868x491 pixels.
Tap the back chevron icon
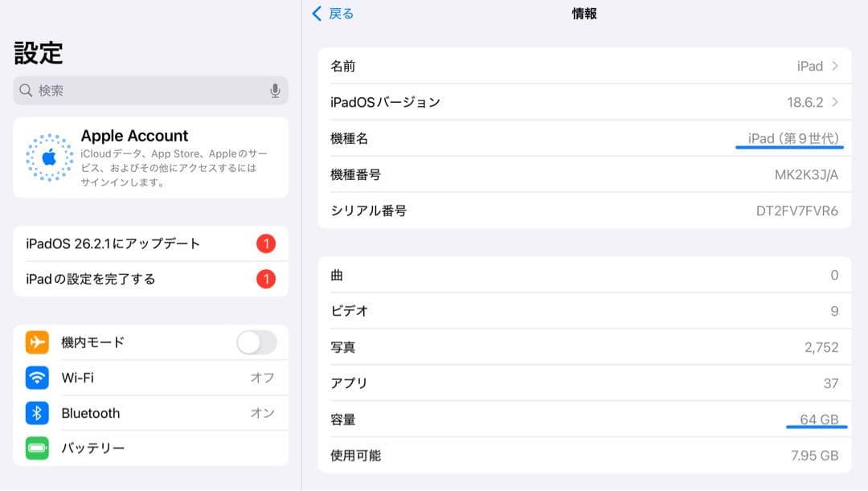317,14
